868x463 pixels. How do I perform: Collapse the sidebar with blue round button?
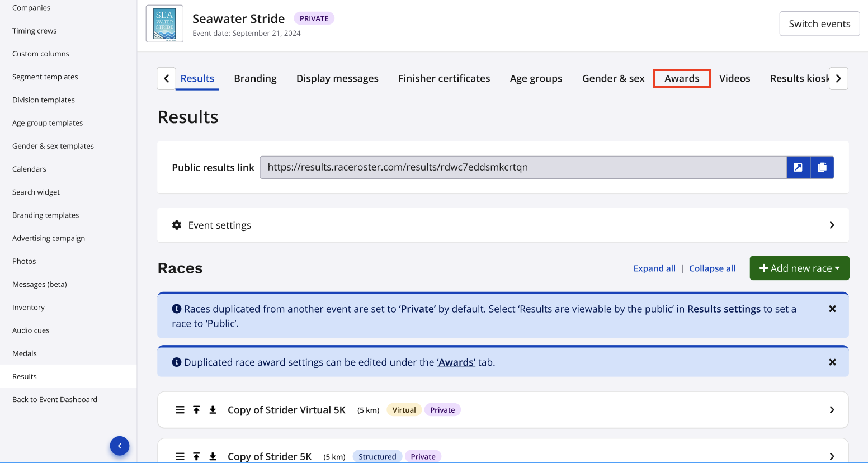point(120,446)
